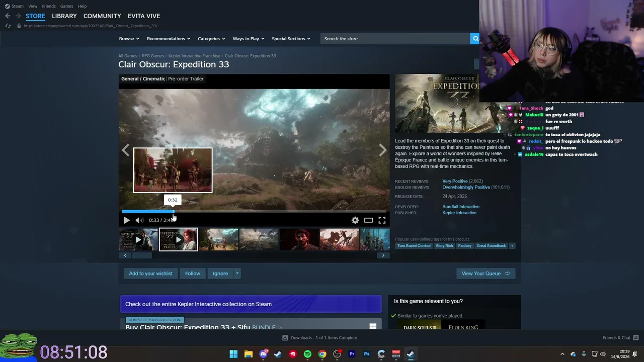Image resolution: width=644 pixels, height=362 pixels.
Task: Open Kepler Interactive Franchise breadcrumb
Action: pyautogui.click(x=194, y=56)
